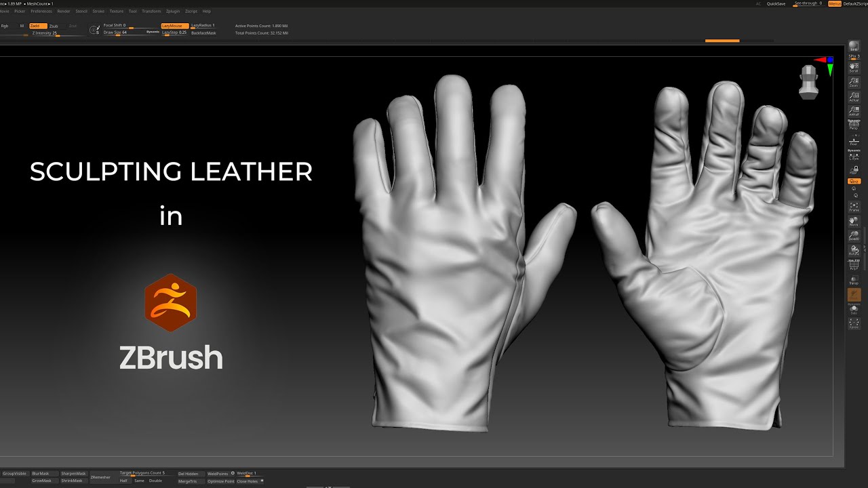Click the stroke symbol icon beside Focal Shift
The height and width of the screenshot is (488, 868).
pyautogui.click(x=94, y=29)
